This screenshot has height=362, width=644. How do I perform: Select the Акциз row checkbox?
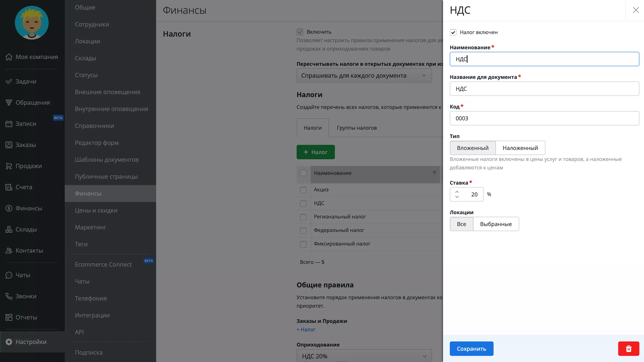tap(303, 190)
